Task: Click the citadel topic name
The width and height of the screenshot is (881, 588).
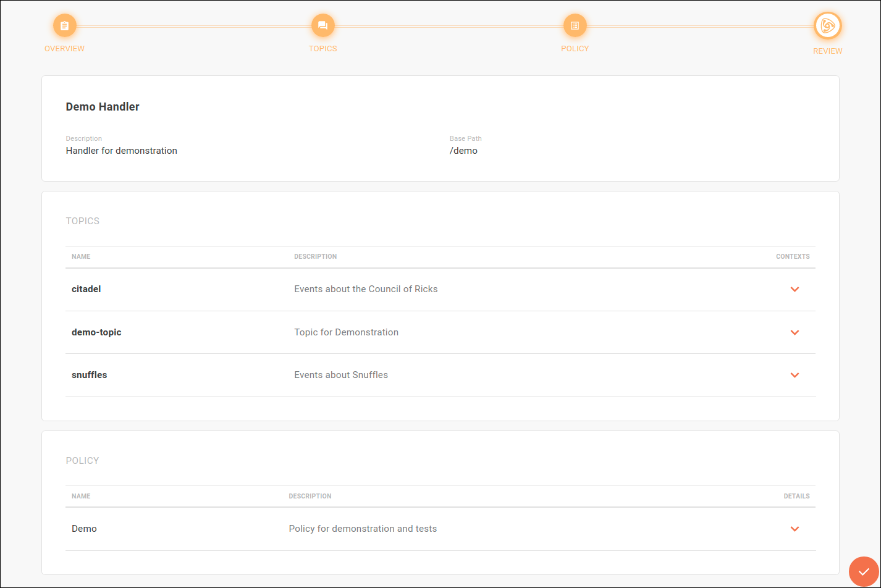Action: pos(86,289)
